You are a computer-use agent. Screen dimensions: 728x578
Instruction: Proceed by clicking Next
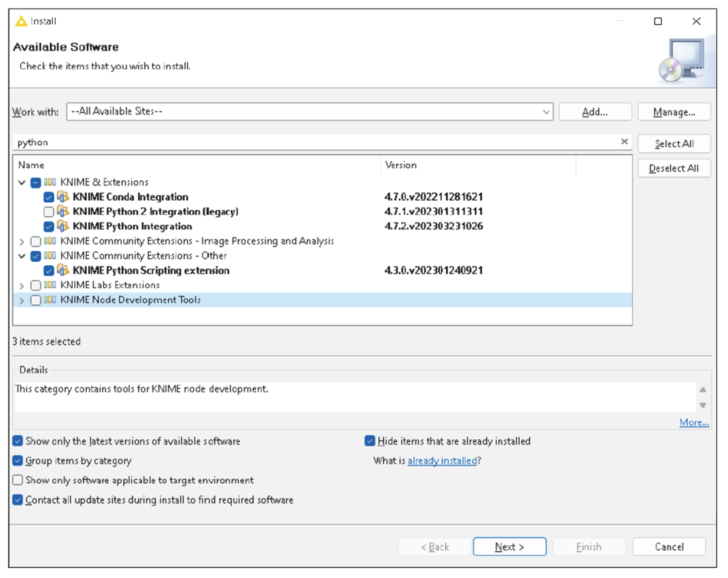[x=509, y=546]
